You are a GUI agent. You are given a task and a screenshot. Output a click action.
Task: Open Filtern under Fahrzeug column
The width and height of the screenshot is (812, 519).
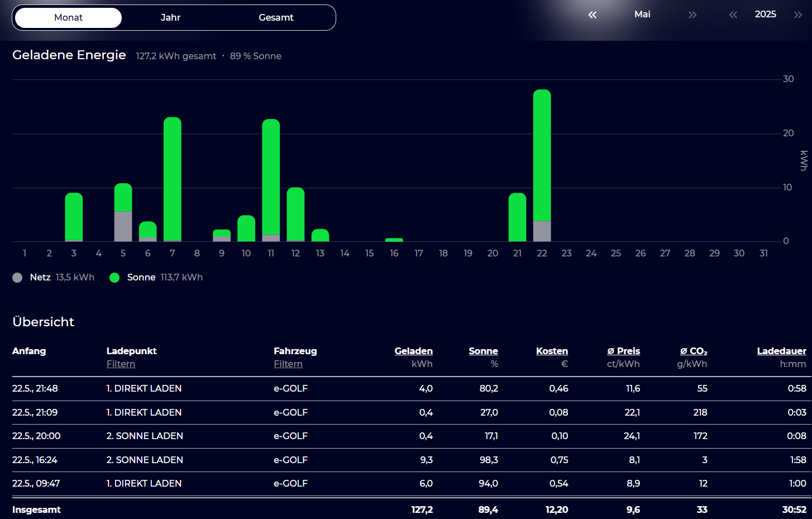(288, 364)
